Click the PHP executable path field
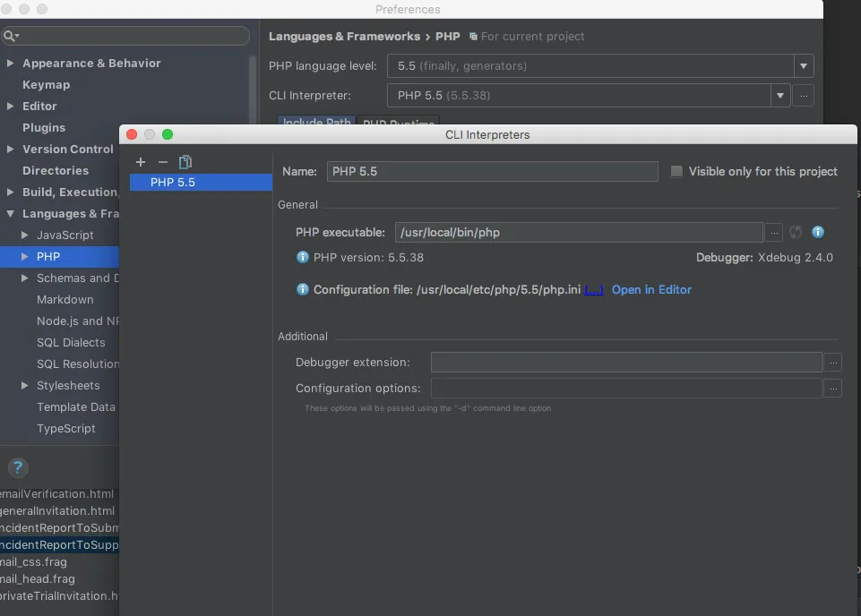 579,232
